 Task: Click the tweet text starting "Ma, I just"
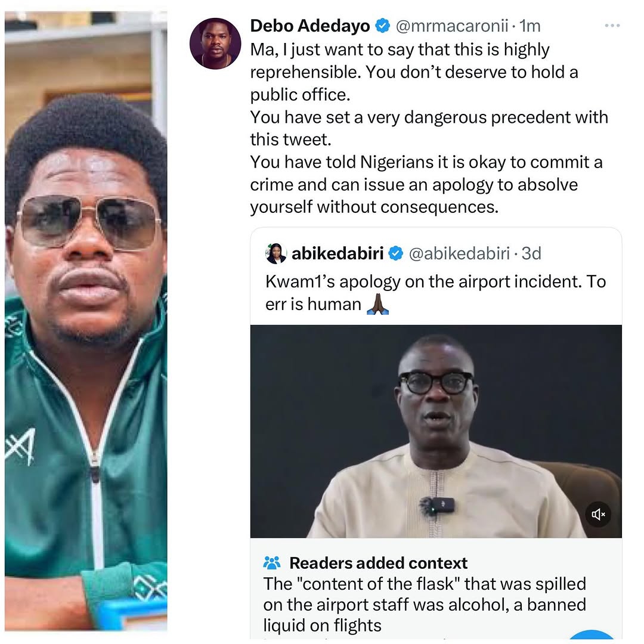[417, 128]
